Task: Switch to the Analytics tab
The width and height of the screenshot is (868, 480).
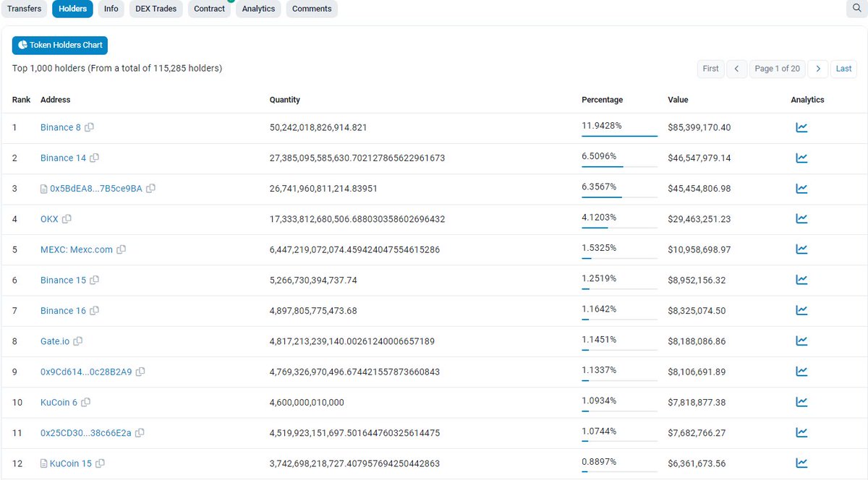Action: click(x=258, y=9)
